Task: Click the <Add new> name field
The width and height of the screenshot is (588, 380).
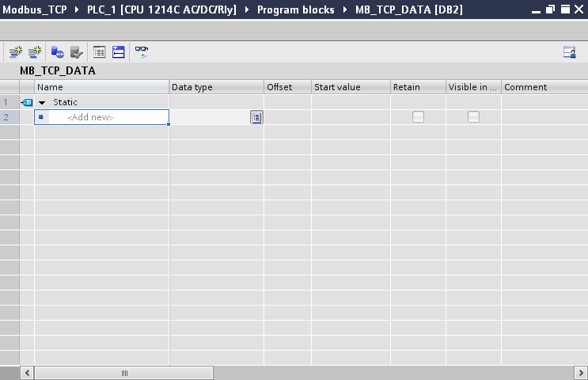Action: click(x=101, y=117)
